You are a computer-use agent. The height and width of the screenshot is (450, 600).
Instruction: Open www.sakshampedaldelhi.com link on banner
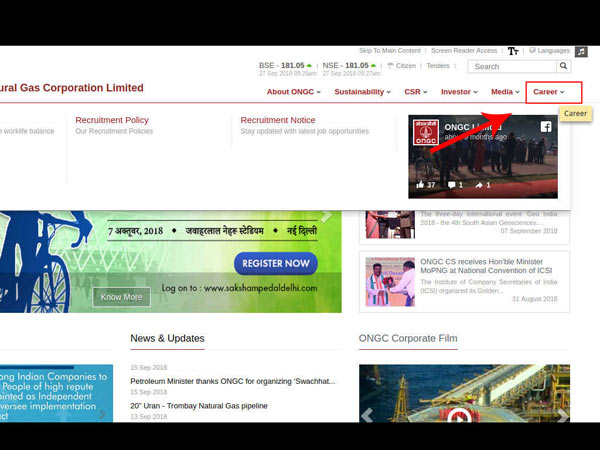pyautogui.click(x=261, y=288)
